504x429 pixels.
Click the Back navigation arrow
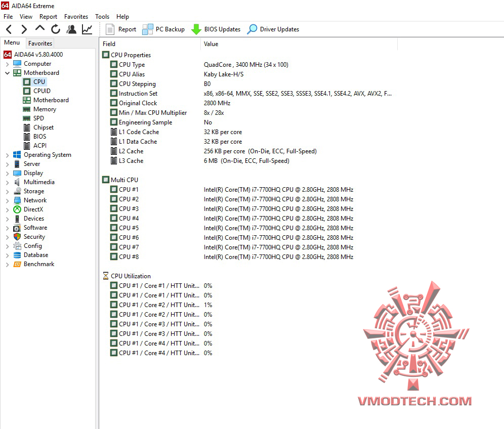tap(9, 29)
